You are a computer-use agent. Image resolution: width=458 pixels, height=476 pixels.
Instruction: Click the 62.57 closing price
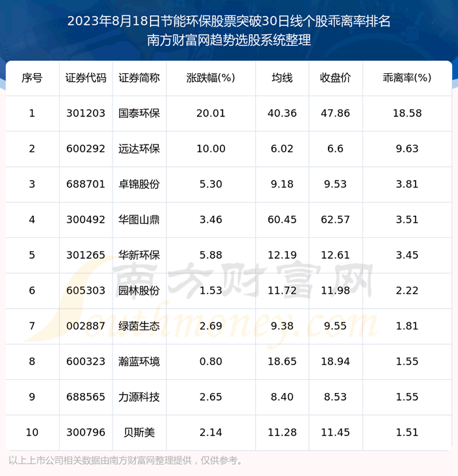pos(335,220)
